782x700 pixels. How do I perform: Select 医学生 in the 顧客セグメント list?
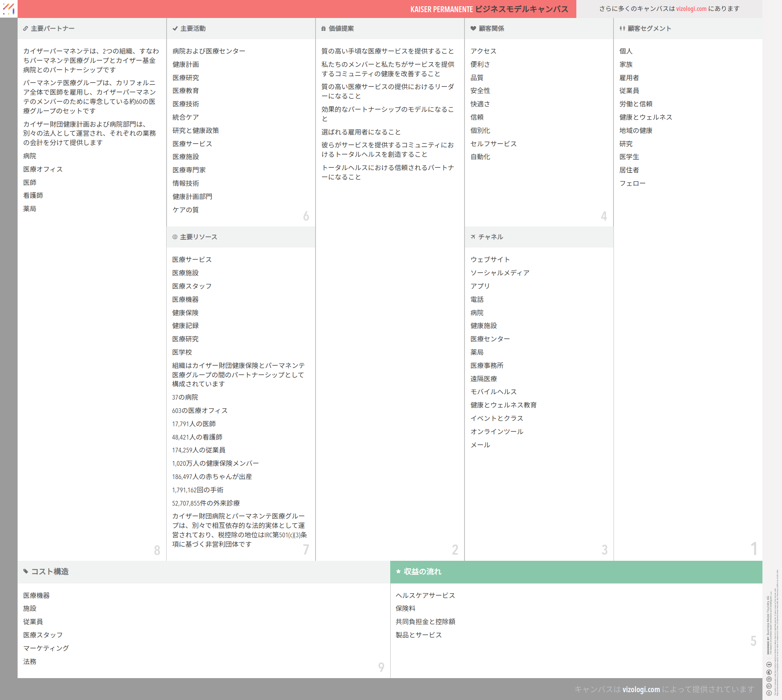[x=629, y=157]
